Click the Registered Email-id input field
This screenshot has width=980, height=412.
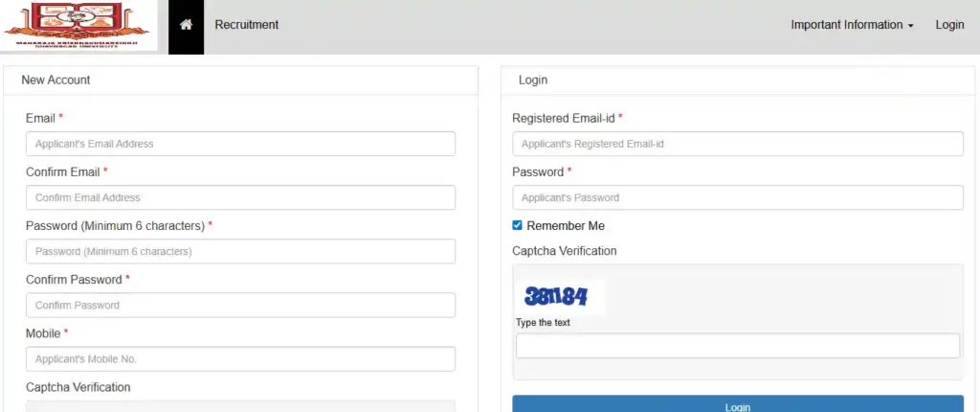pos(737,144)
